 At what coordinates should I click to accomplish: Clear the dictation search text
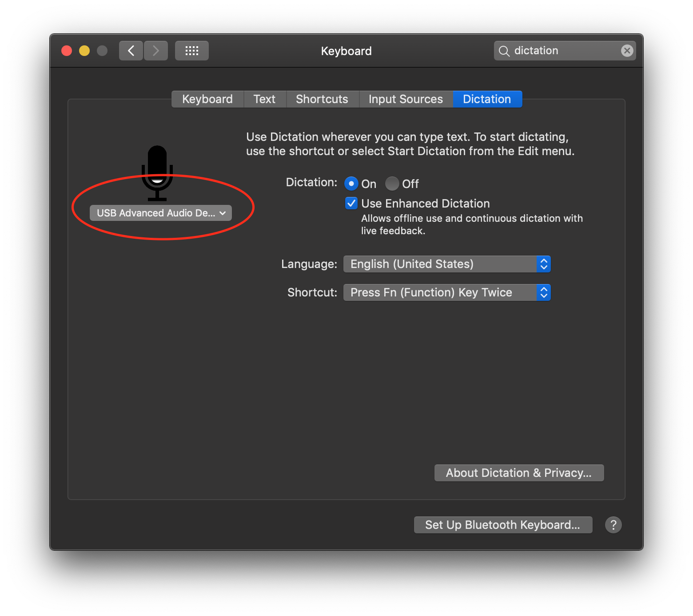tap(627, 51)
